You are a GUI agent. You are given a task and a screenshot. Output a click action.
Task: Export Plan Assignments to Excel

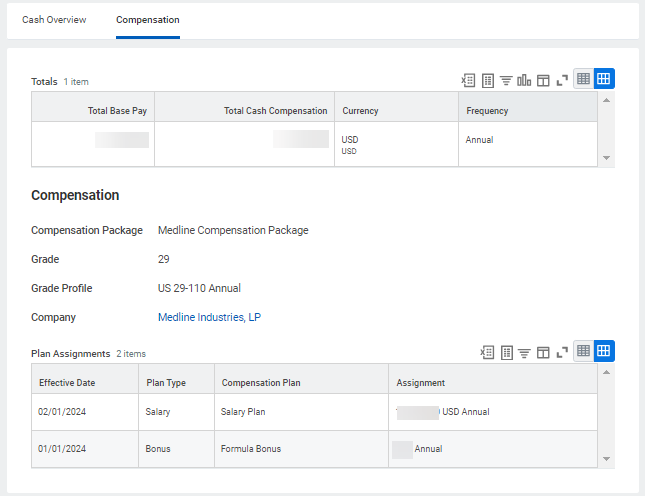tap(487, 352)
